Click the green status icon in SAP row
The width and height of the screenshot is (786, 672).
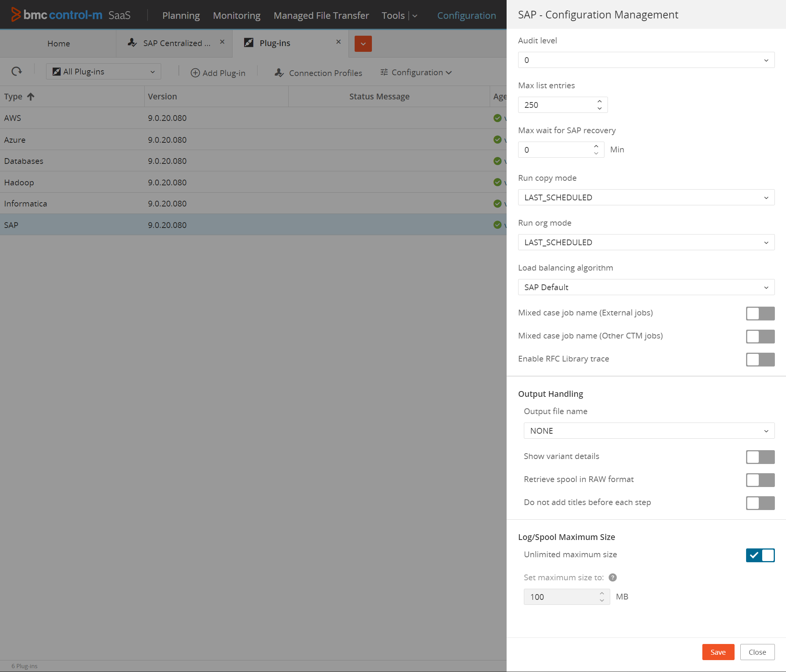[497, 225]
